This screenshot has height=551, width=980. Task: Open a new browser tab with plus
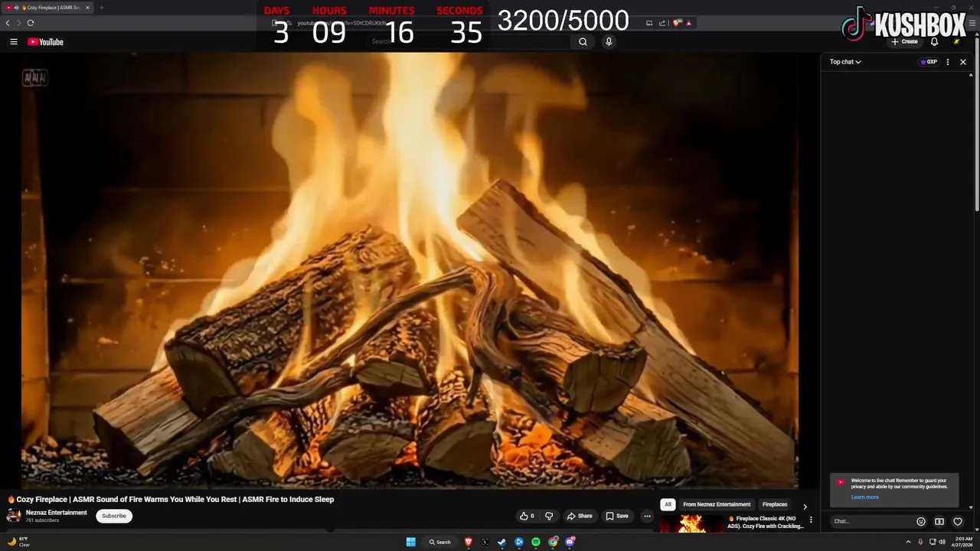(x=101, y=8)
